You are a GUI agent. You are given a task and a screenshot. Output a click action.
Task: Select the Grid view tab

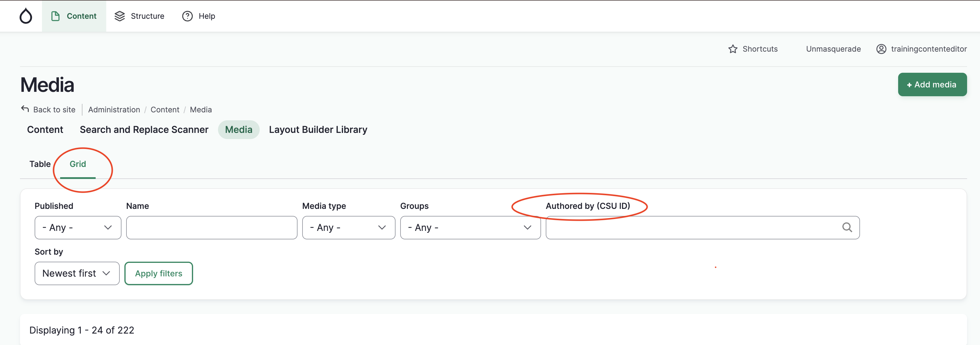(x=78, y=164)
